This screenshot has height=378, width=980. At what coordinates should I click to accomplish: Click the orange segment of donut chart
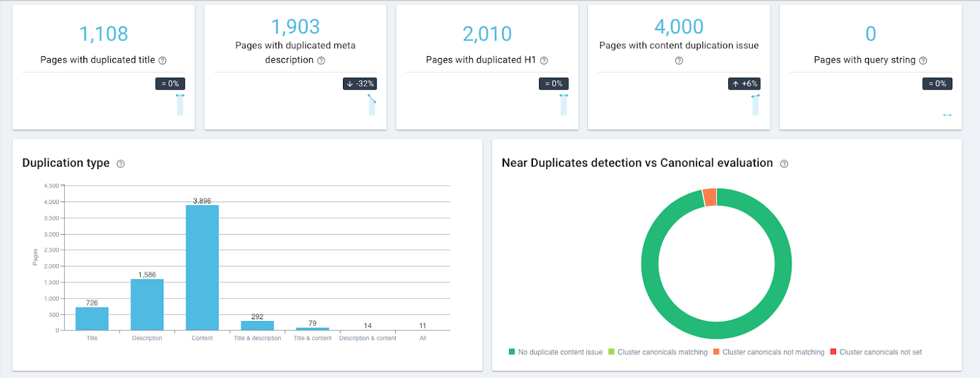709,197
